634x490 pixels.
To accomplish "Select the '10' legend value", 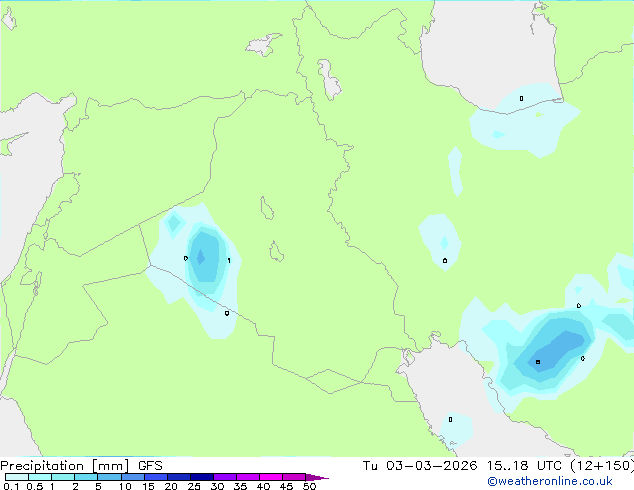I will [x=125, y=486].
